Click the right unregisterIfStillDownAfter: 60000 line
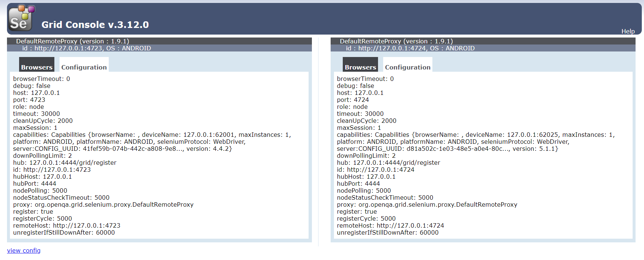This screenshot has height=260, width=644. (x=388, y=232)
